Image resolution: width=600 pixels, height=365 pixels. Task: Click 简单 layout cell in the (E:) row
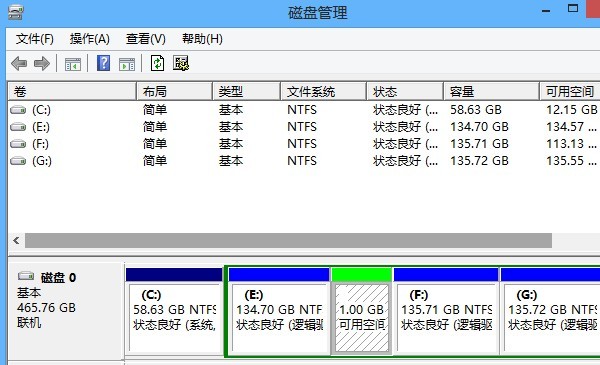pyautogui.click(x=155, y=127)
